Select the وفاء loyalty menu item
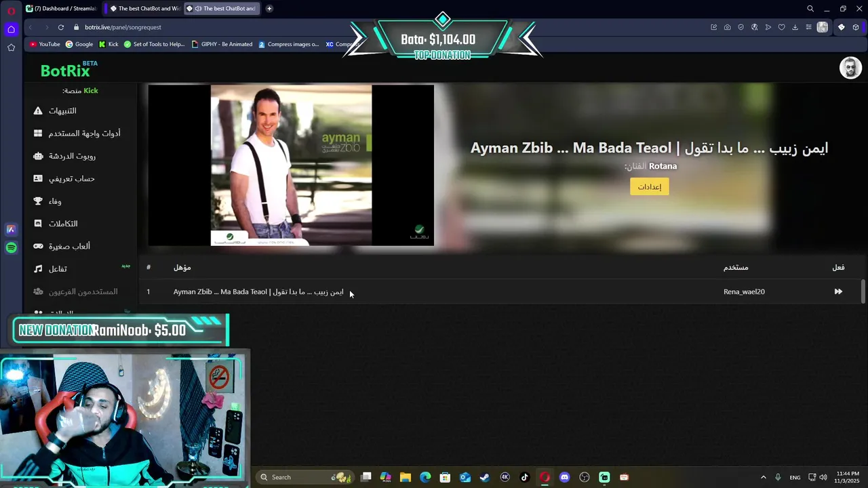Viewport: 868px width, 488px height. tap(55, 201)
